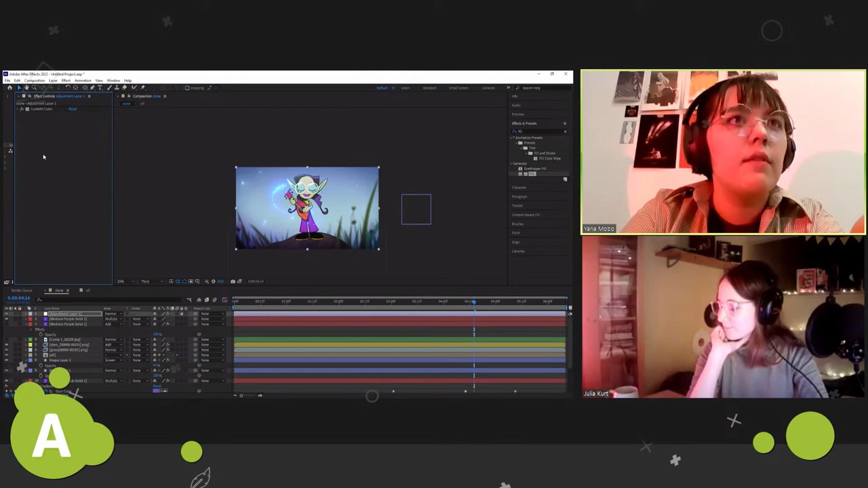The image size is (868, 488).
Task: Click the Region of Interest icon
Action: (x=191, y=281)
